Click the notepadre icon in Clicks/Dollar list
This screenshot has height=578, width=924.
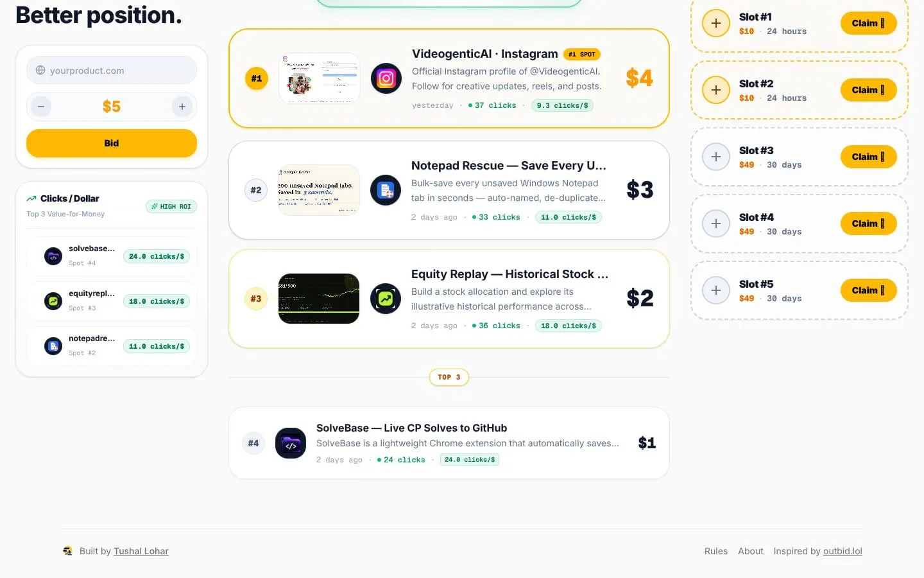pyautogui.click(x=53, y=346)
